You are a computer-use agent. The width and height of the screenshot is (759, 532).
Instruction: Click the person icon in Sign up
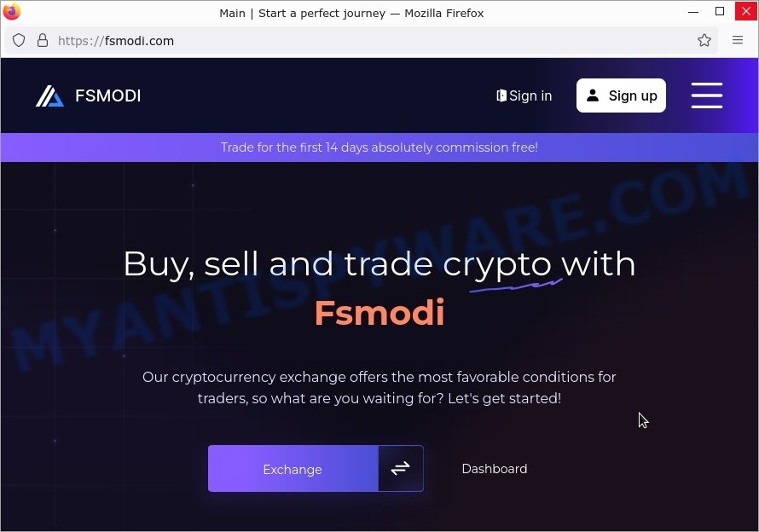(593, 95)
